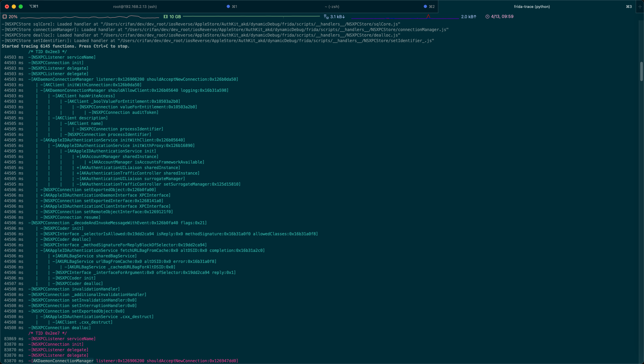Click the '-[AKClient hasWriteAccess]' line
The width and height of the screenshot is (644, 364).
tap(84, 96)
